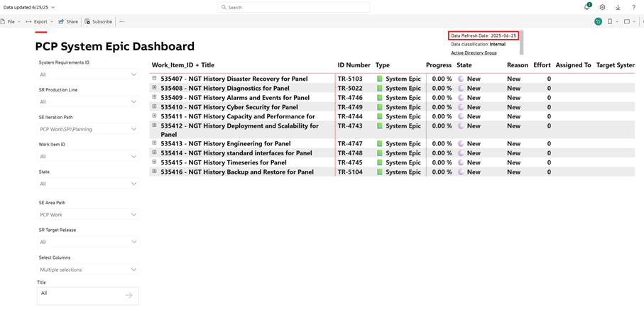This screenshot has height=317, width=644.
Task: Click the download arrow icon in header
Action: click(618, 7)
